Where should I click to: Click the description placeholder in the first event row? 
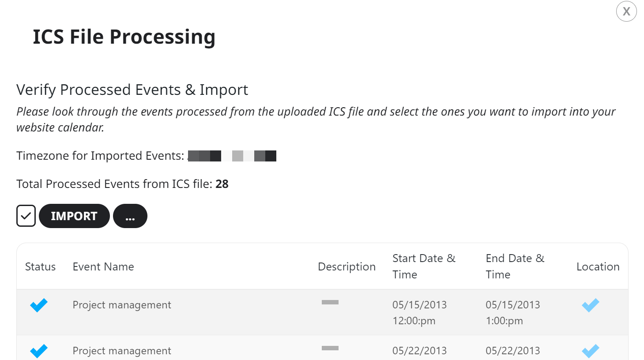[330, 302]
